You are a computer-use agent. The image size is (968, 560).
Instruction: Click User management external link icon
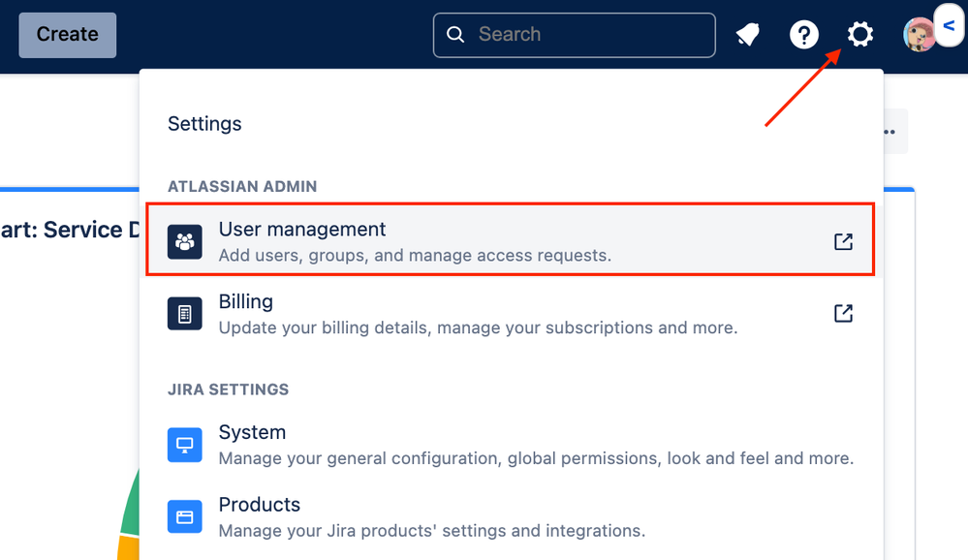click(843, 241)
